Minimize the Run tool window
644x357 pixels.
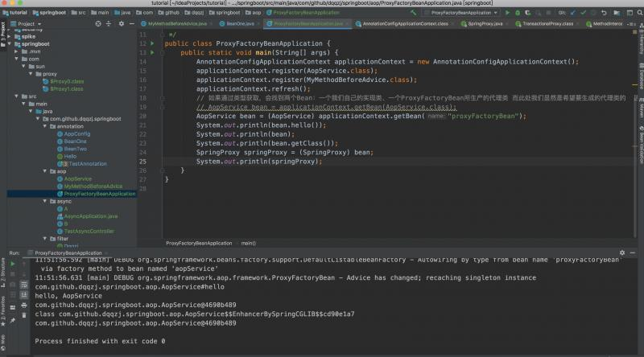(x=633, y=252)
